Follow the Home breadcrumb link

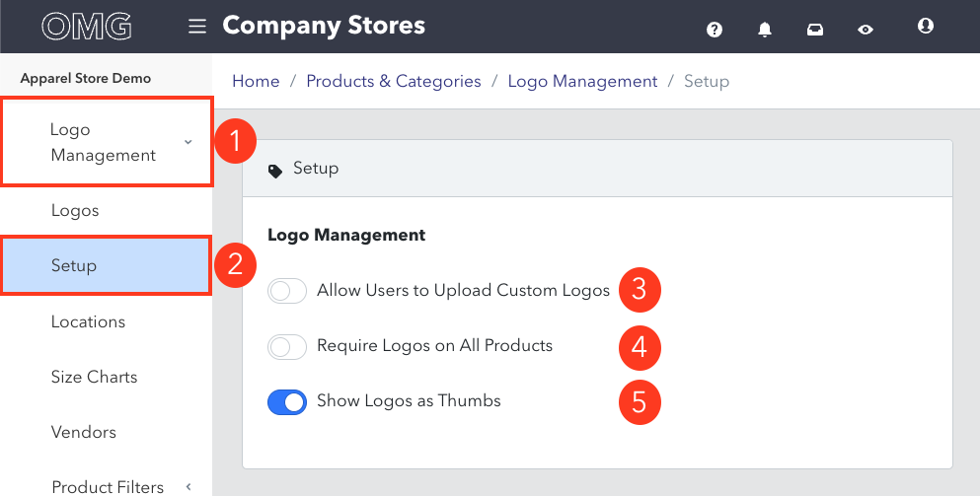tap(256, 81)
